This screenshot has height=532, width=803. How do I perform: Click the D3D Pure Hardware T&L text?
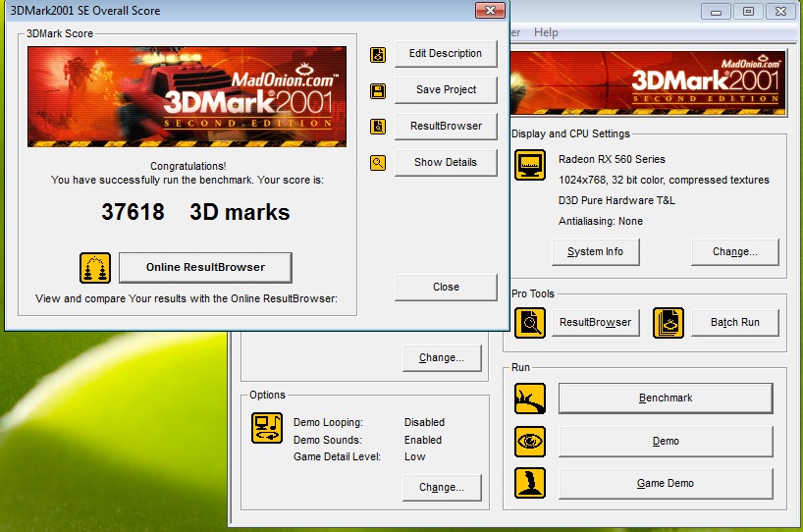(x=616, y=200)
